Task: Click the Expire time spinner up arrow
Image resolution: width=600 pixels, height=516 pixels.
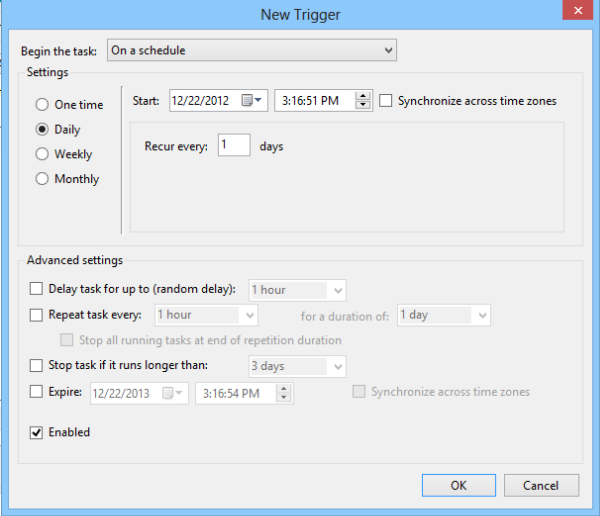Action: pos(284,389)
